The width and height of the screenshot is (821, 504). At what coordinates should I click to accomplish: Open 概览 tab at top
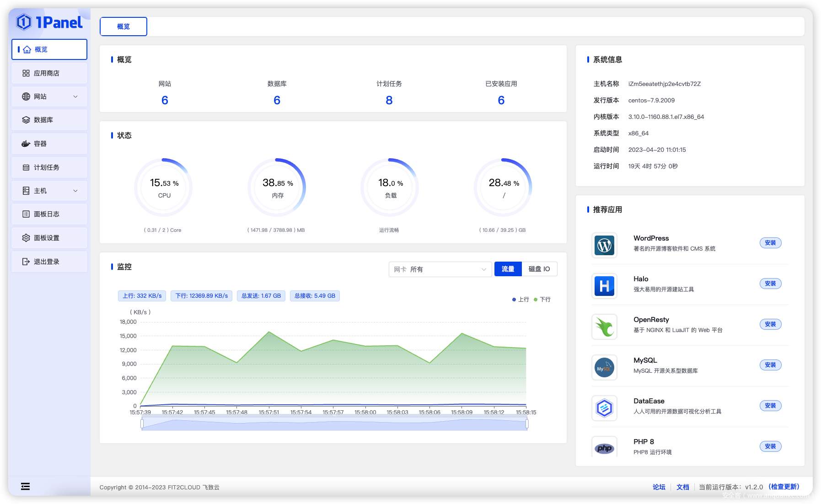123,27
